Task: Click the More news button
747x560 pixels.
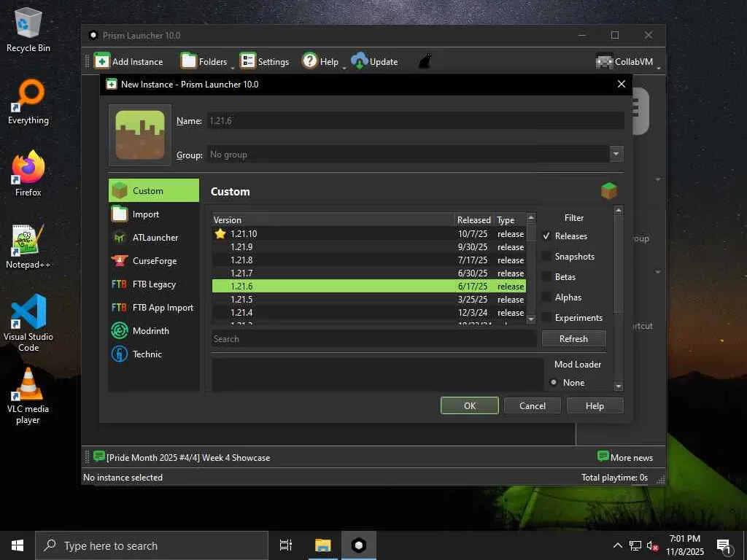Action: pyautogui.click(x=624, y=457)
